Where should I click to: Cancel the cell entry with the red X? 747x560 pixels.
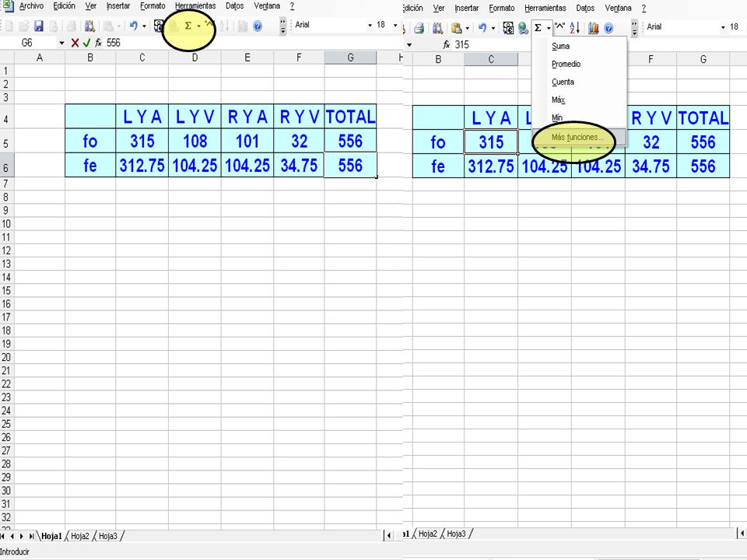tap(75, 43)
